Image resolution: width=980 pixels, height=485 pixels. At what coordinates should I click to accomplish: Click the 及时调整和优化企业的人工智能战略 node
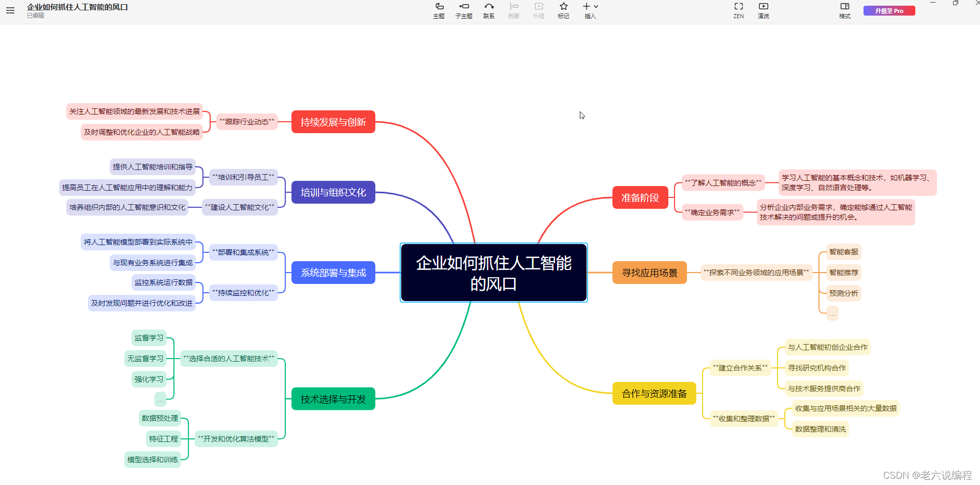tap(142, 132)
